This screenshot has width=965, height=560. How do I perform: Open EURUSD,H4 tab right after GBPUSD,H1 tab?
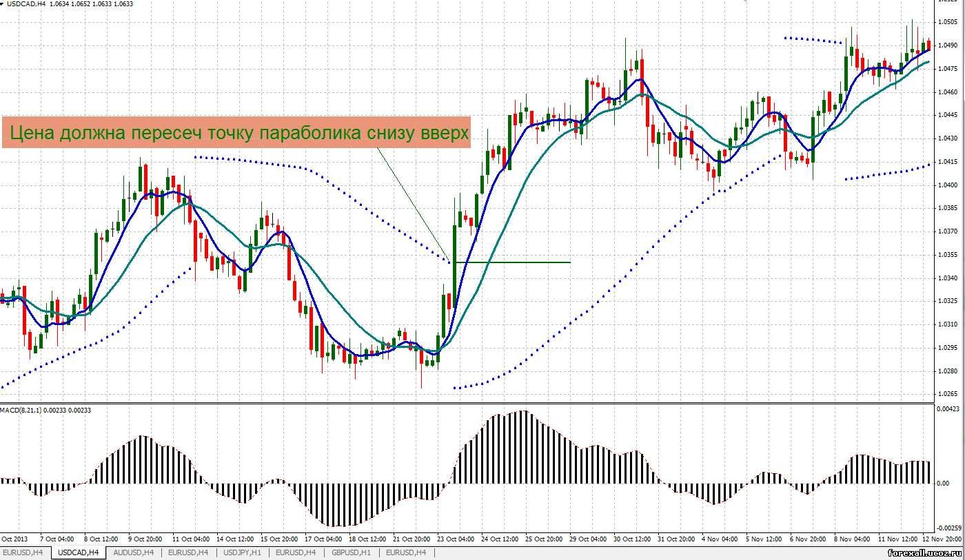(406, 552)
